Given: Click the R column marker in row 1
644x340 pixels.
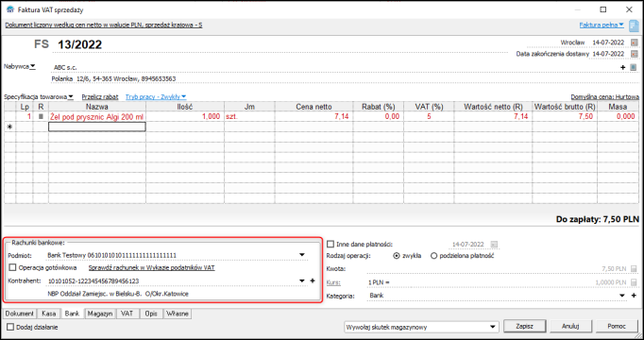Looking at the screenshot, I should [41, 116].
